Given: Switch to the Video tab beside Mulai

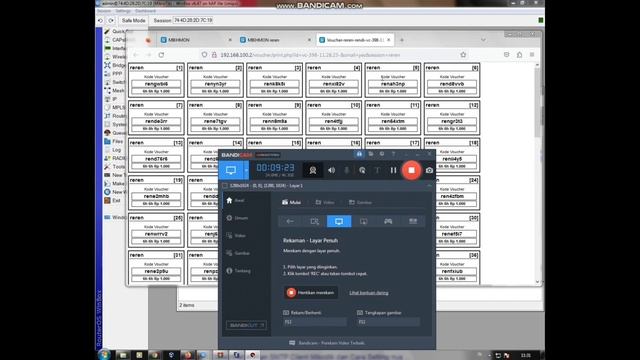Looking at the screenshot, I should [x=325, y=202].
